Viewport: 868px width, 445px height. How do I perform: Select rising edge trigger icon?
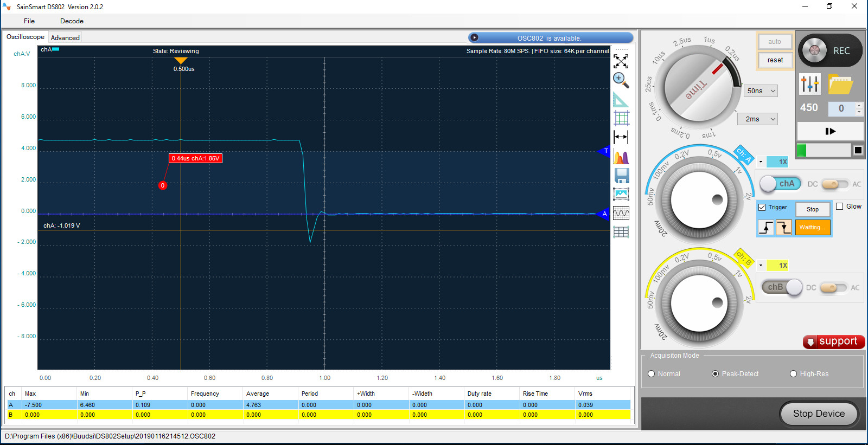tap(766, 227)
